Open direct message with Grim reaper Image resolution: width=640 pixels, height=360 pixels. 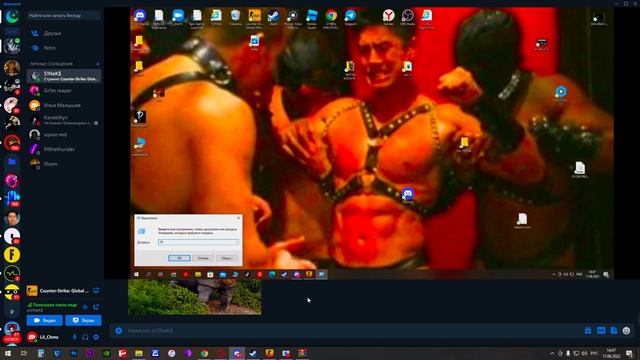(x=64, y=91)
